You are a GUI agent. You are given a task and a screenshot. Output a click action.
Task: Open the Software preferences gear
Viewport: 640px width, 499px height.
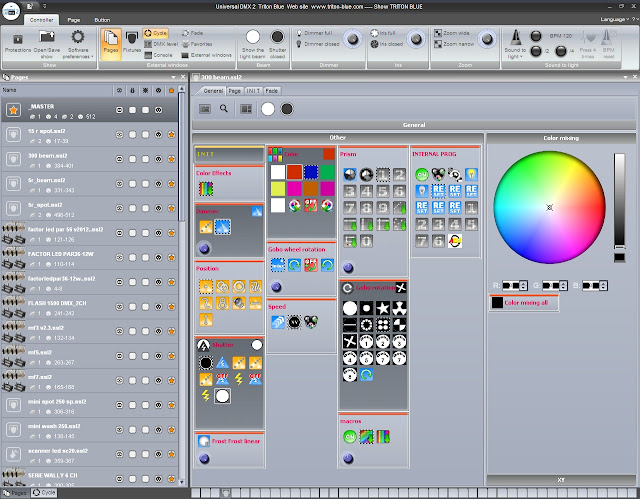[77, 39]
